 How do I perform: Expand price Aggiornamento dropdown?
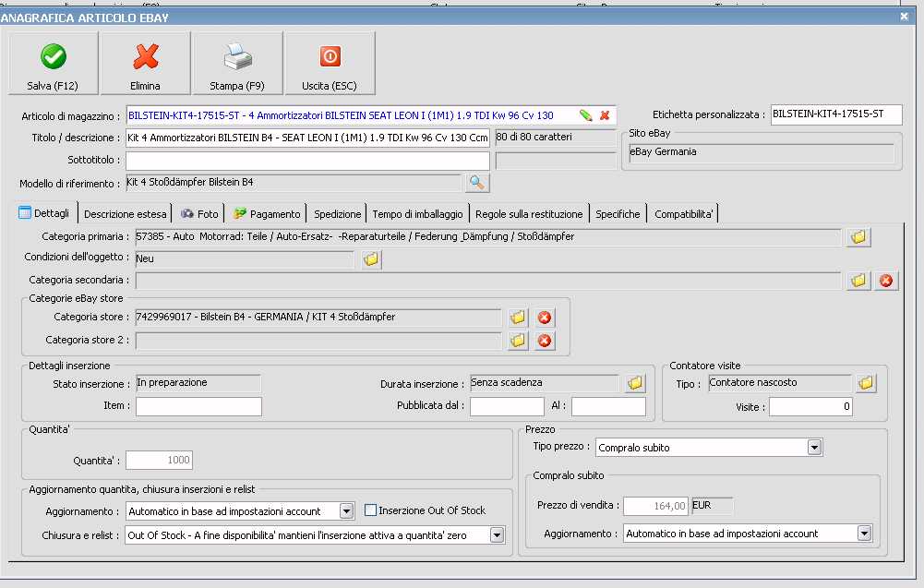[x=864, y=534]
